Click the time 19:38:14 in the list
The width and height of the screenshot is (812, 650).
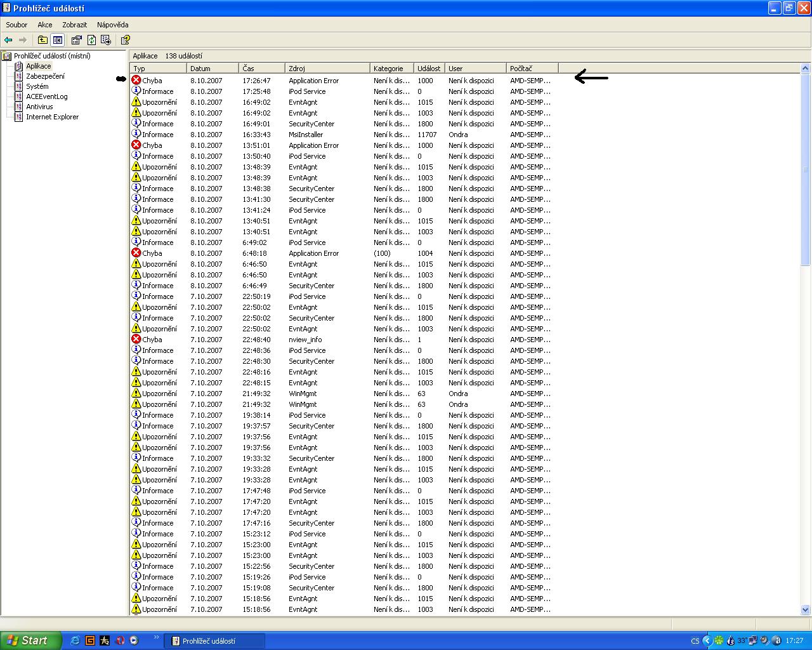coord(256,415)
